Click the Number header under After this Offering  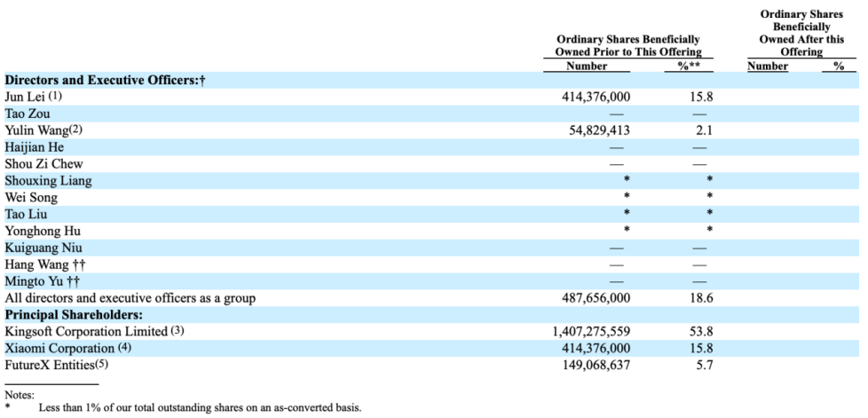768,66
